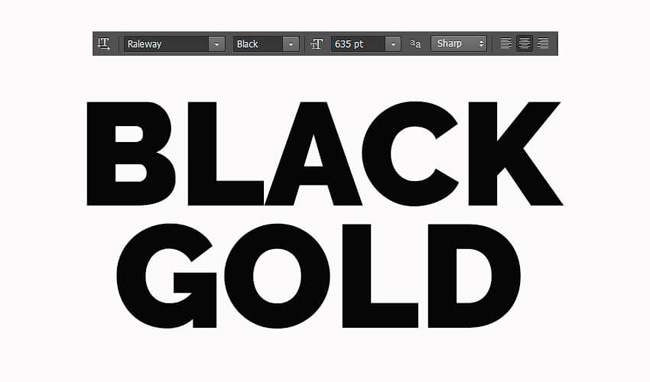Viewport: 650px width, 382px height.
Task: Expand the font style dropdown arrow
Action: [291, 44]
